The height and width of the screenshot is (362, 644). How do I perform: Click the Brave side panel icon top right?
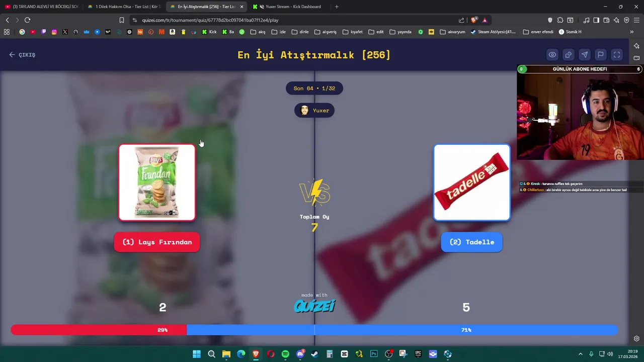click(636, 46)
